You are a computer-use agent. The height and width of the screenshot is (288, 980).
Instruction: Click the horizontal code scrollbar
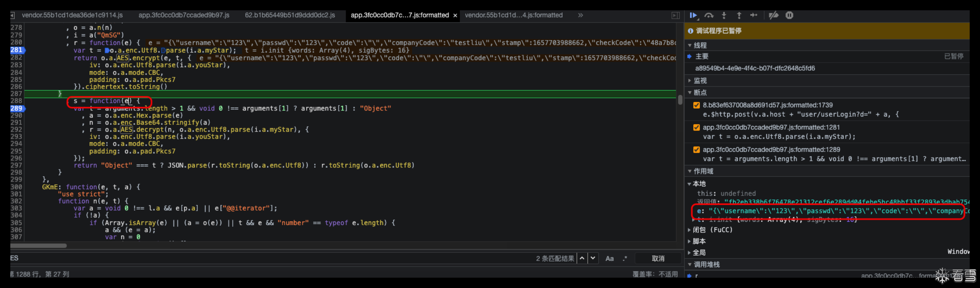(x=39, y=245)
